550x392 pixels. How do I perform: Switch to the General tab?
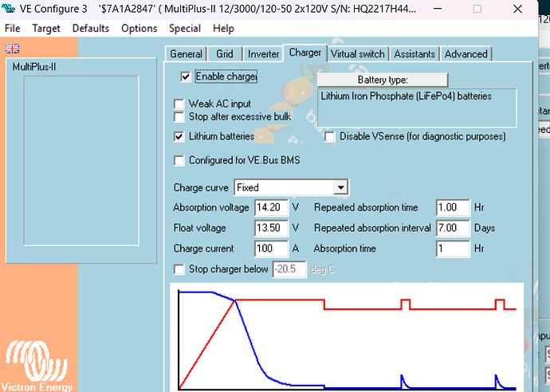coord(186,54)
